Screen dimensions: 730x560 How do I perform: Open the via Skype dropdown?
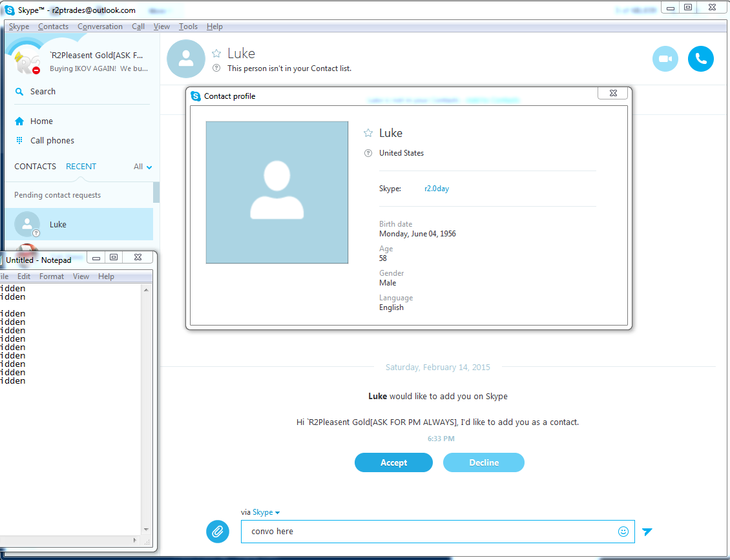pyautogui.click(x=266, y=512)
